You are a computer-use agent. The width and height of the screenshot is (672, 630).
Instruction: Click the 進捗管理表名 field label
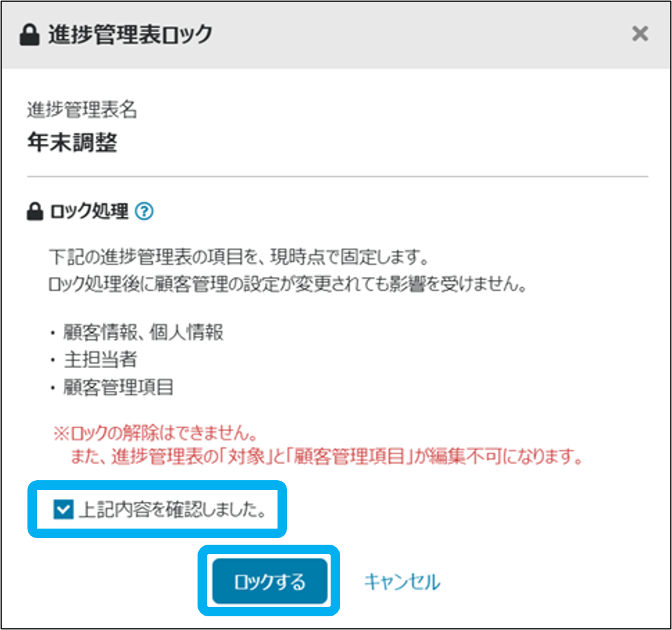tap(82, 110)
